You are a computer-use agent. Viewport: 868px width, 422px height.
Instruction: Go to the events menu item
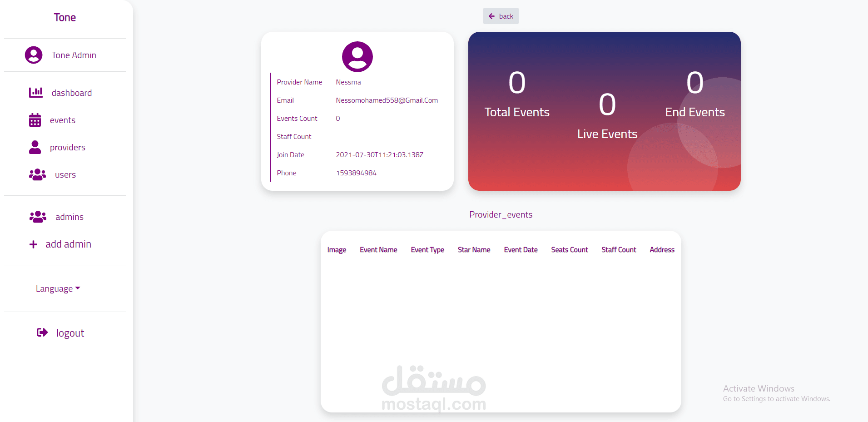click(x=63, y=120)
